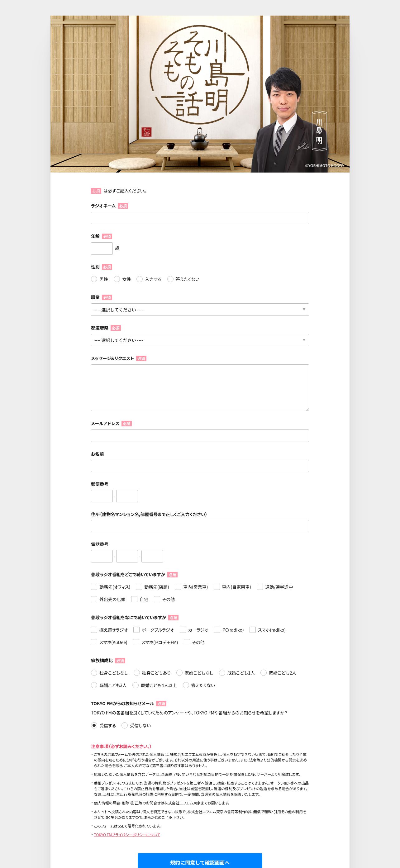400x868 pixels.
Task: Check スマホ(ドコデモFM) checkbox
Action: pos(136,642)
